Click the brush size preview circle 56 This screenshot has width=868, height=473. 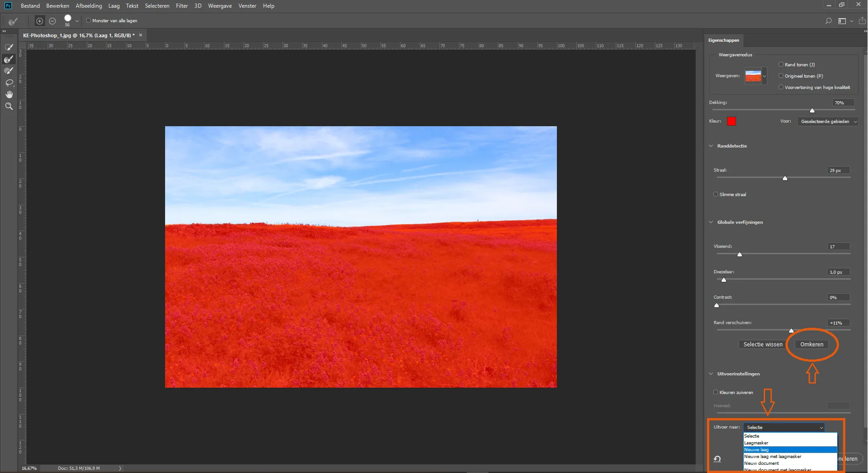pos(68,19)
